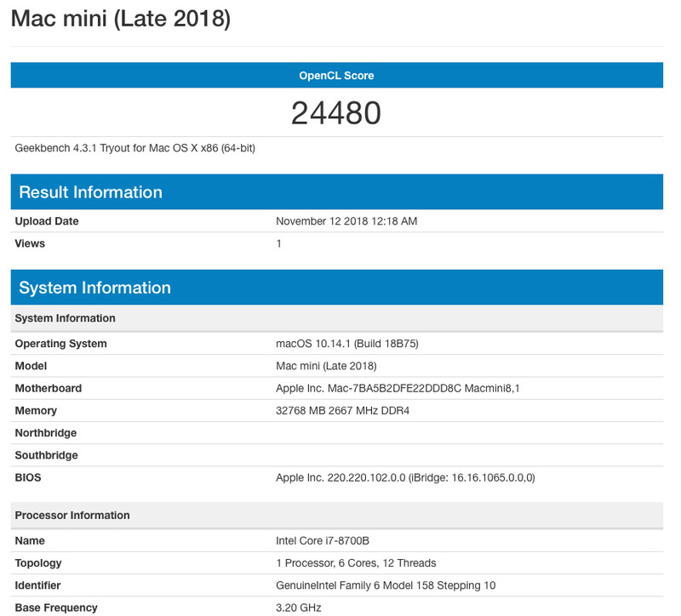Screen dimensions: 681x616
Task: Click the Memory row showing 32768 MB
Action: click(340, 410)
